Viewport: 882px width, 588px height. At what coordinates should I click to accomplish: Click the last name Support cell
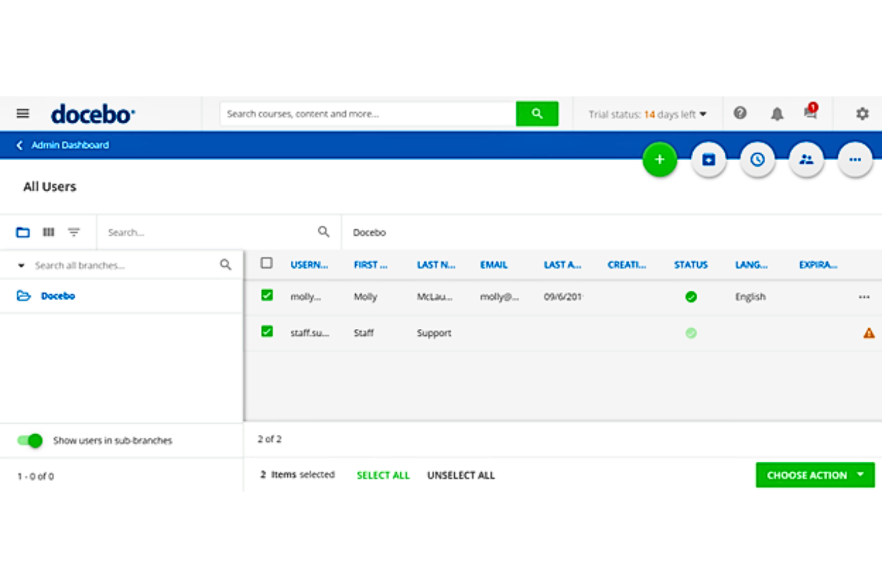[434, 333]
